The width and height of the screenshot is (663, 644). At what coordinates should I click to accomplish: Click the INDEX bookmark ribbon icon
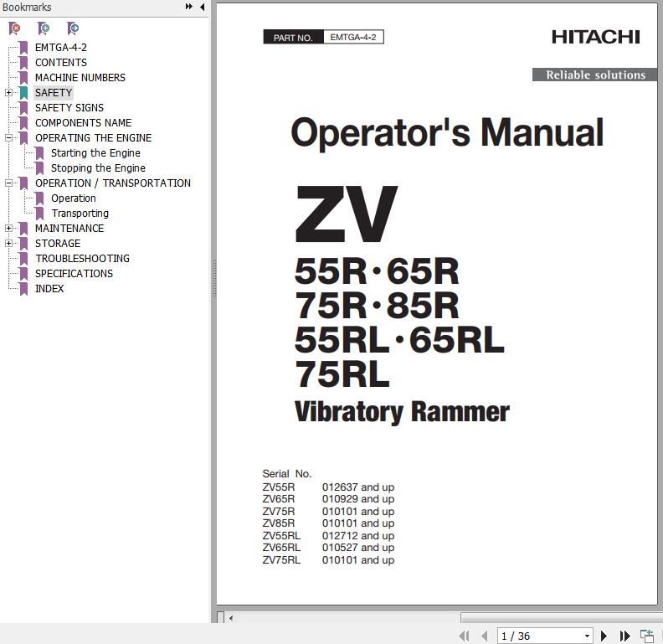point(23,289)
